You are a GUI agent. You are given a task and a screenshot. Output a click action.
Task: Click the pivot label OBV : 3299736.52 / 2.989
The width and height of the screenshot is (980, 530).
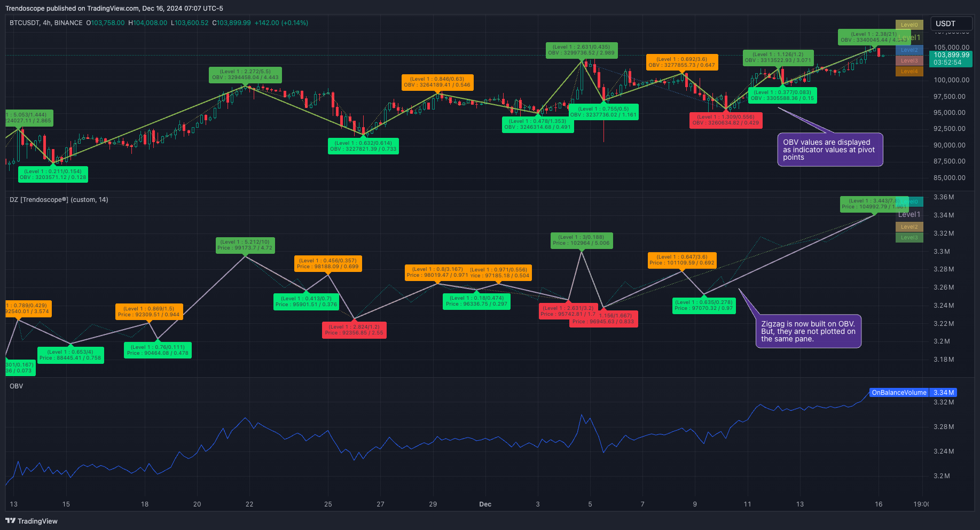tap(582, 50)
